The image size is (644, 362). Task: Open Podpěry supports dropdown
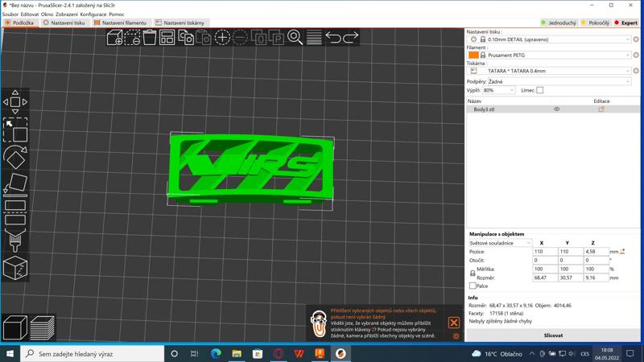559,82
